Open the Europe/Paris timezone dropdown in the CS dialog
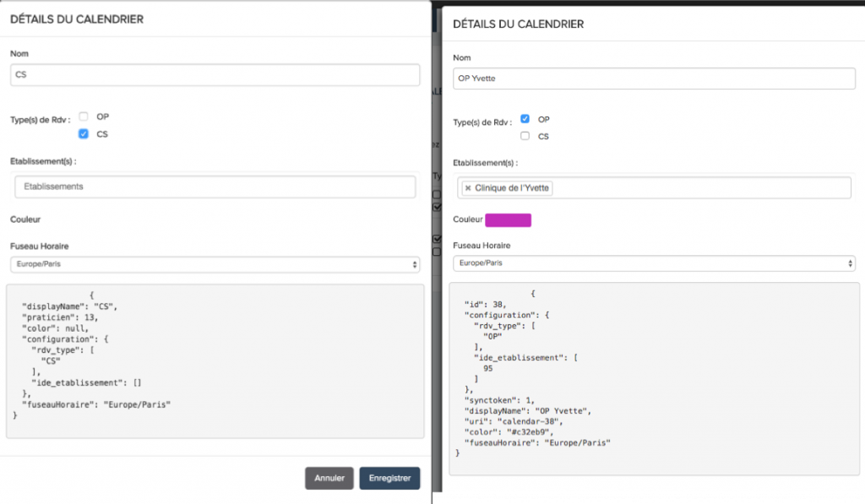 click(x=215, y=264)
